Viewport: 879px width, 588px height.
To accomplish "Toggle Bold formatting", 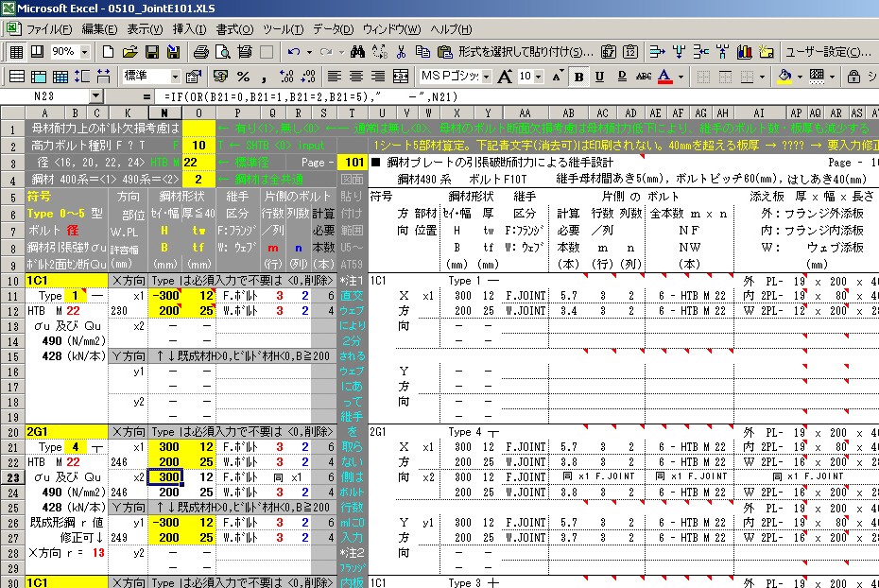I will tap(578, 77).
